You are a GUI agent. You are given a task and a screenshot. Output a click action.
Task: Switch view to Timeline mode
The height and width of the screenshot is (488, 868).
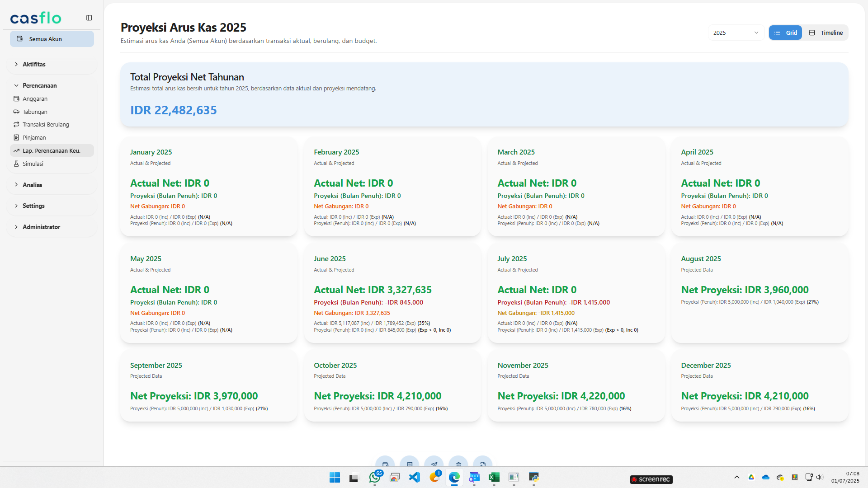click(825, 33)
